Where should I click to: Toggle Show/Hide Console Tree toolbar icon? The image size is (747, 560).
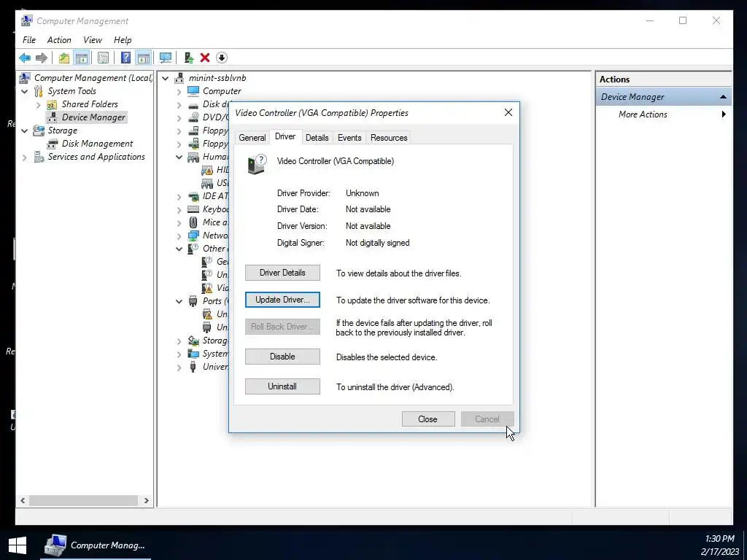82,58
